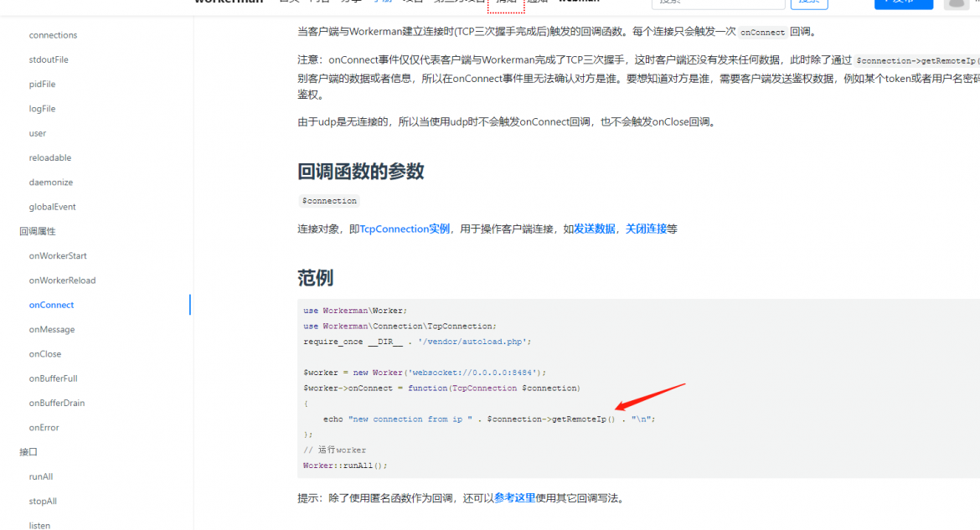The image size is (980, 530).
Task: Open the listen sidebar entry
Action: coord(39,525)
